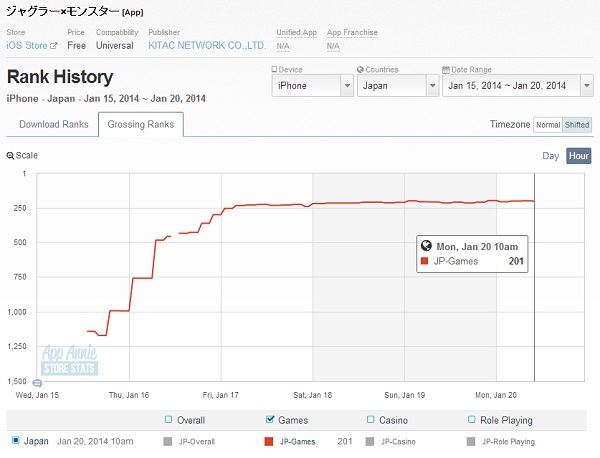600x458 pixels.
Task: Toggle the Japan country row checkbox
Action: click(x=16, y=440)
